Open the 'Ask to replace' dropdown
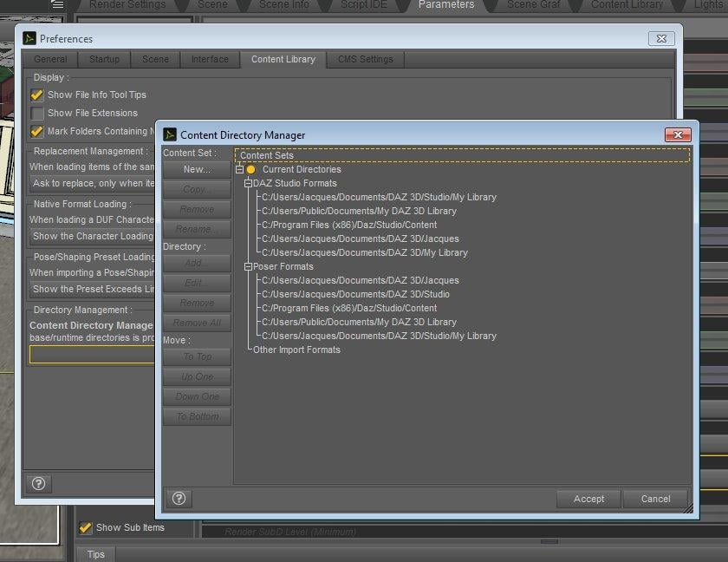Screen dimensions: 728x562 92,184
